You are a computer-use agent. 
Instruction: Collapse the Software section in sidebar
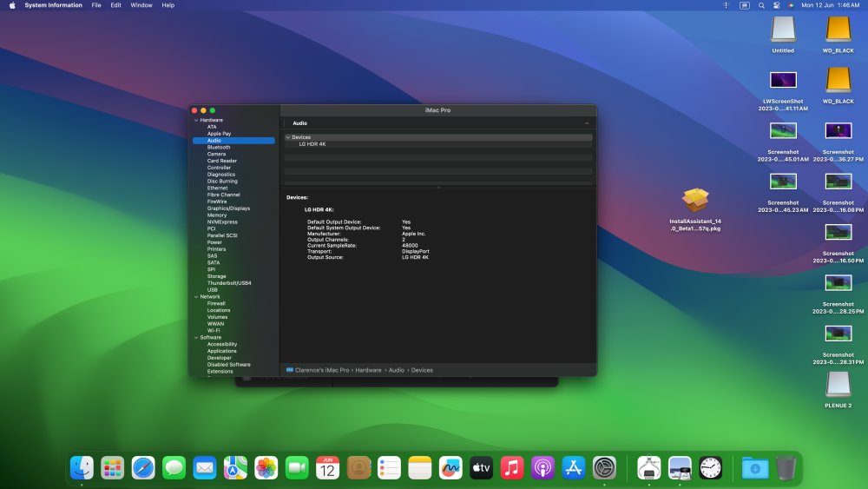(x=196, y=337)
